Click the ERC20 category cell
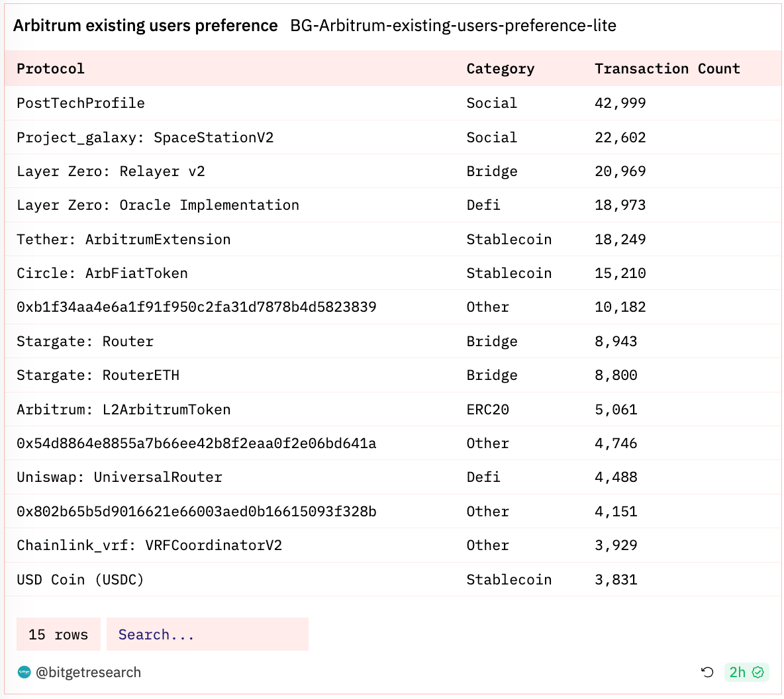The height and width of the screenshot is (699, 784). (487, 410)
